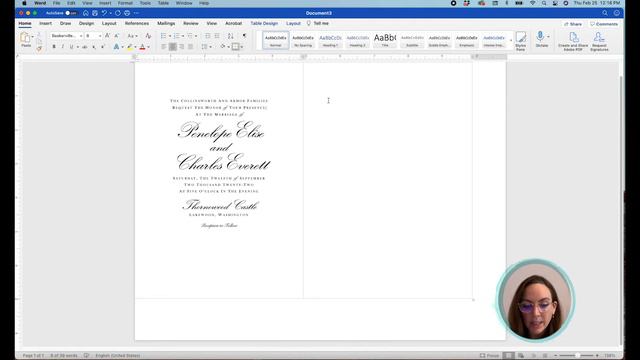Decrease font size with small A icon
Image resolution: width=640 pixels, height=360 pixels.
(116, 36)
